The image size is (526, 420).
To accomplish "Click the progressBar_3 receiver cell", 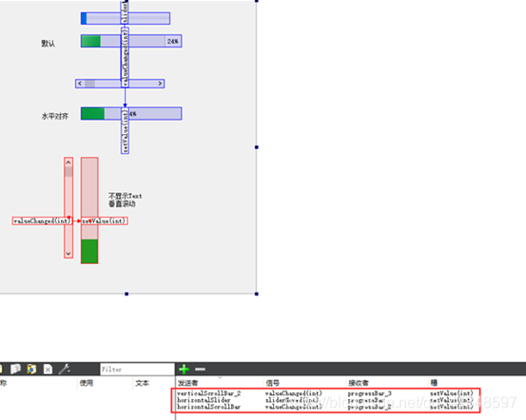I will pyautogui.click(x=369, y=393).
